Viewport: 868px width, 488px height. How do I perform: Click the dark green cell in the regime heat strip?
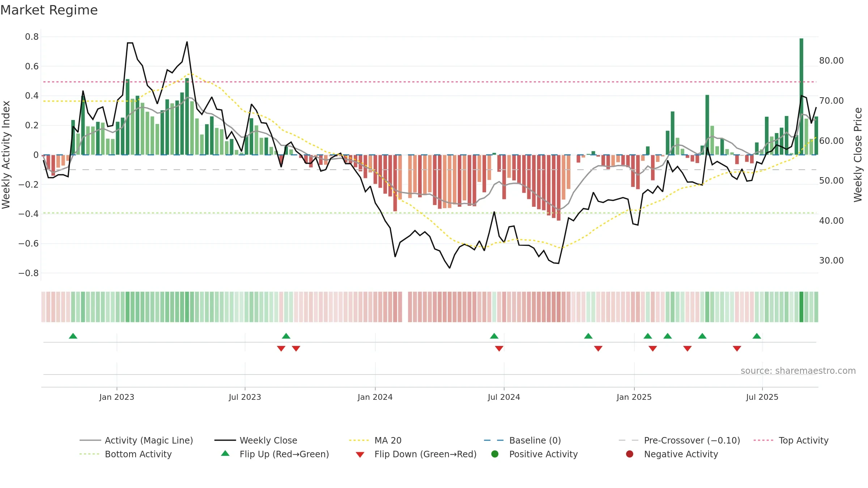pyautogui.click(x=801, y=307)
